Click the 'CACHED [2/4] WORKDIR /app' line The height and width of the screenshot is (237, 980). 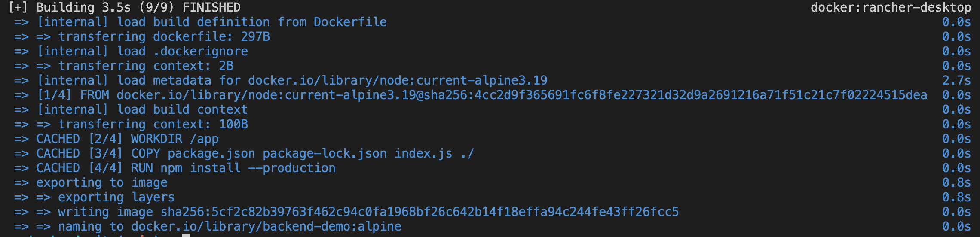point(127,139)
